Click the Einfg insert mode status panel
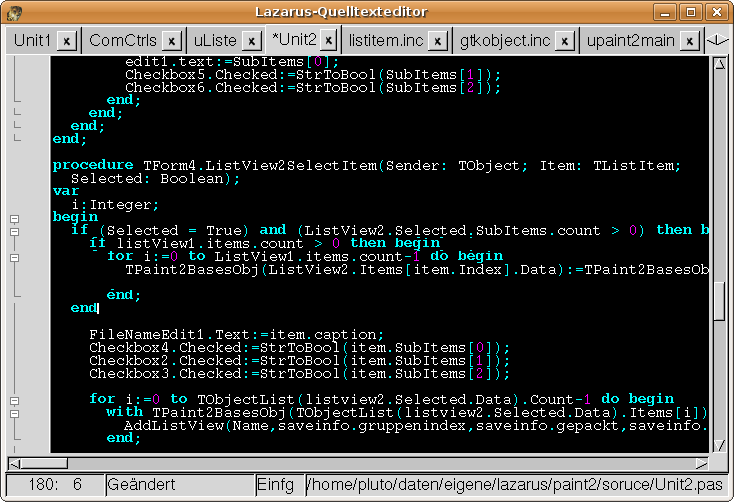734x502 pixels. [x=276, y=485]
